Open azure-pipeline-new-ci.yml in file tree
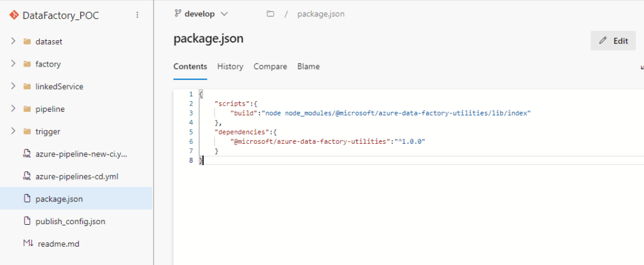This screenshot has width=644, height=265. pyautogui.click(x=76, y=154)
